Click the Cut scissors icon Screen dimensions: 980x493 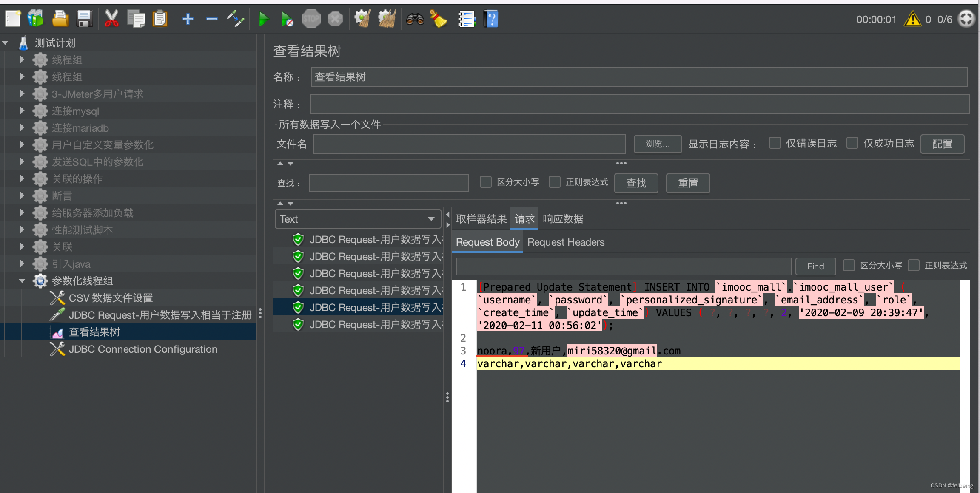point(111,19)
